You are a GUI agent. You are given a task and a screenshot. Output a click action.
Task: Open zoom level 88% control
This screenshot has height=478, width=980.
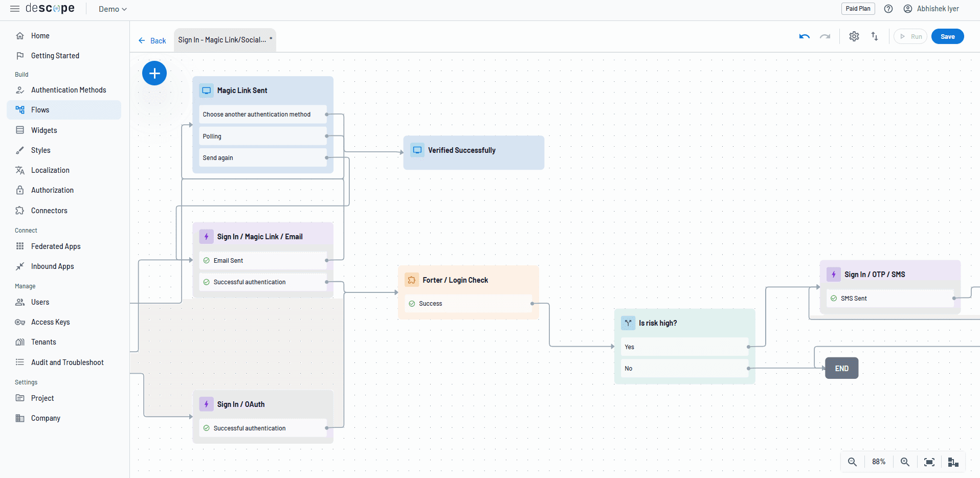coord(878,462)
